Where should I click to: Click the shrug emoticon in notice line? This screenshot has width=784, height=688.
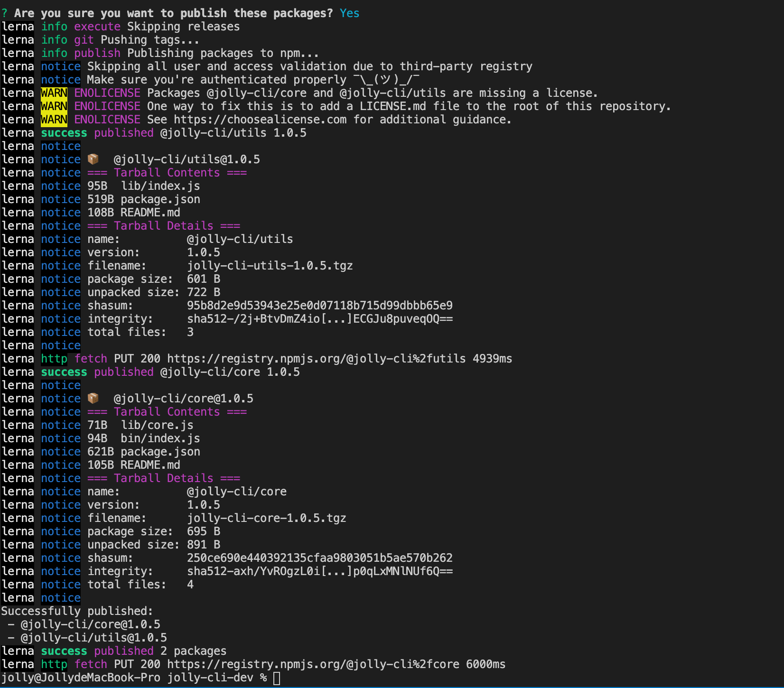[386, 80]
